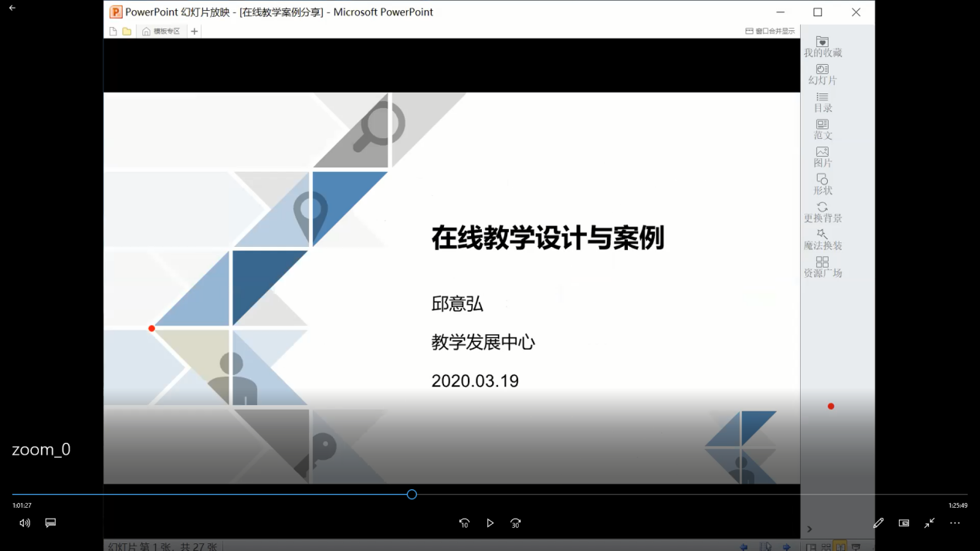Viewport: 980px width, 551px height.
Task: Toggle subtitles with the caption icon
Action: pos(50,523)
